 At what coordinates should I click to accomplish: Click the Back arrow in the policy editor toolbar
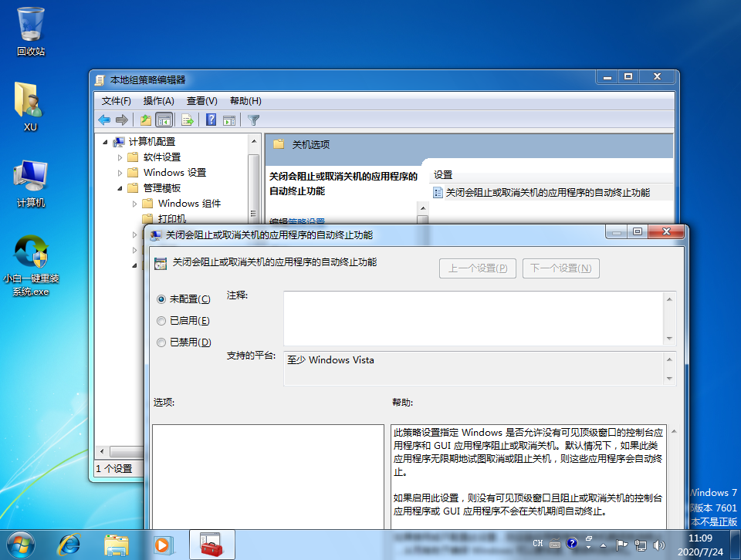(x=104, y=120)
